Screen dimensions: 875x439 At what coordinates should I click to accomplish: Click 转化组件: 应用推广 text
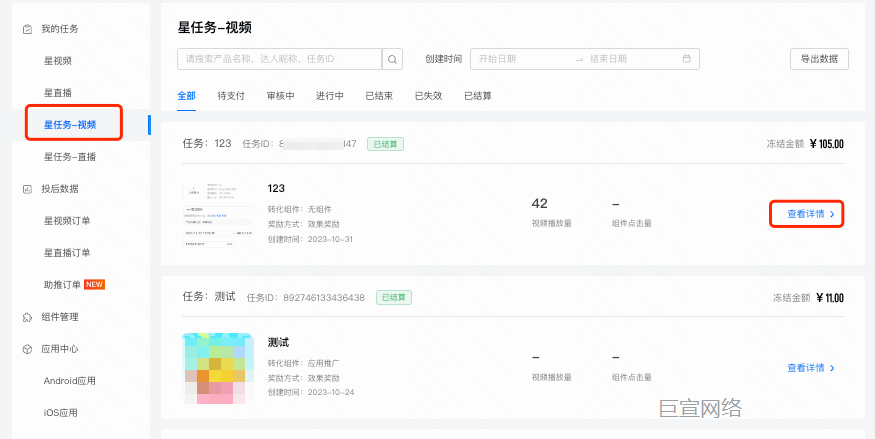pos(304,363)
